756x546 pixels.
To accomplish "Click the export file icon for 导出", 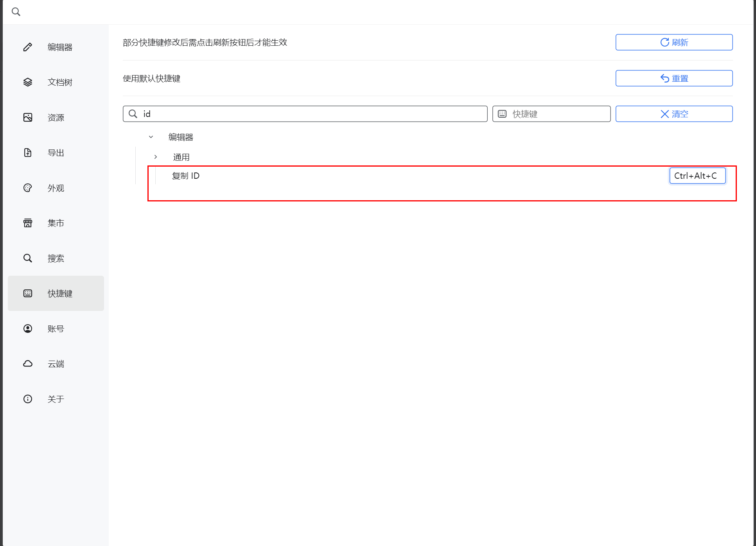I will (x=28, y=153).
